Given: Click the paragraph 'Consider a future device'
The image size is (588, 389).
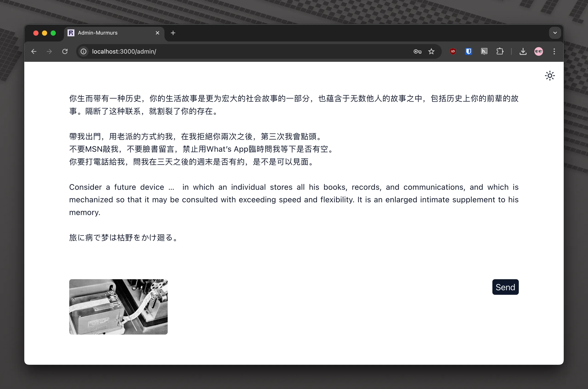Looking at the screenshot, I should tap(294, 199).
